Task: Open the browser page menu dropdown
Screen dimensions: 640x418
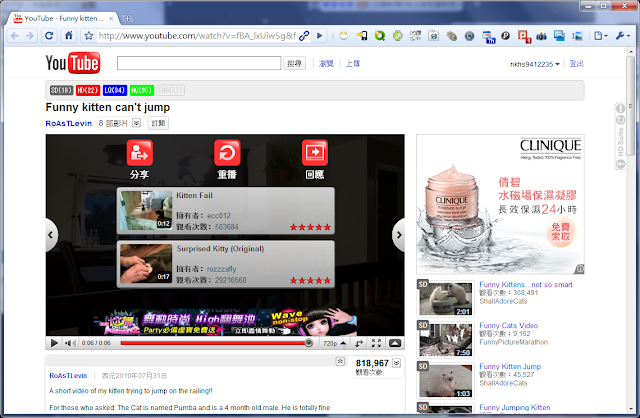Action: [600, 36]
